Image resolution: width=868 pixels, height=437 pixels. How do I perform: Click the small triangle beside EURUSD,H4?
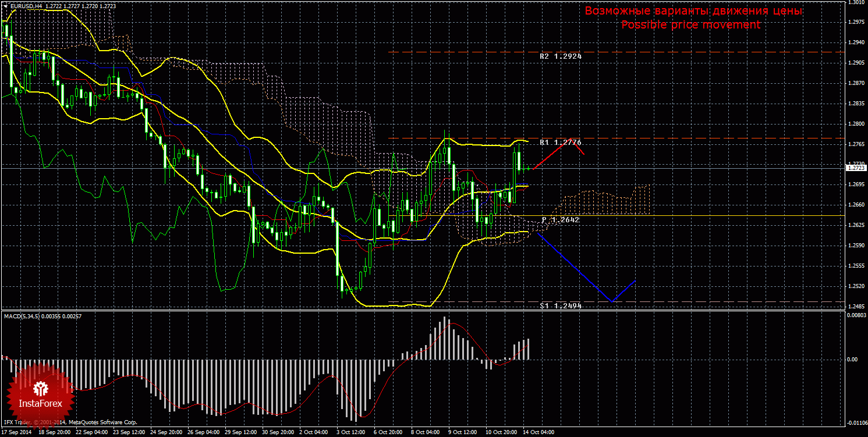pos(5,6)
